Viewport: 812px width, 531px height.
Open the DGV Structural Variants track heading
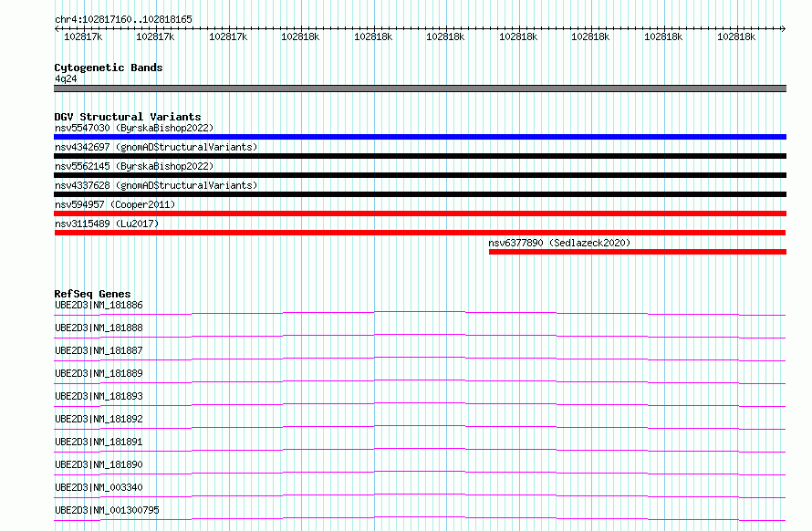click(x=128, y=117)
